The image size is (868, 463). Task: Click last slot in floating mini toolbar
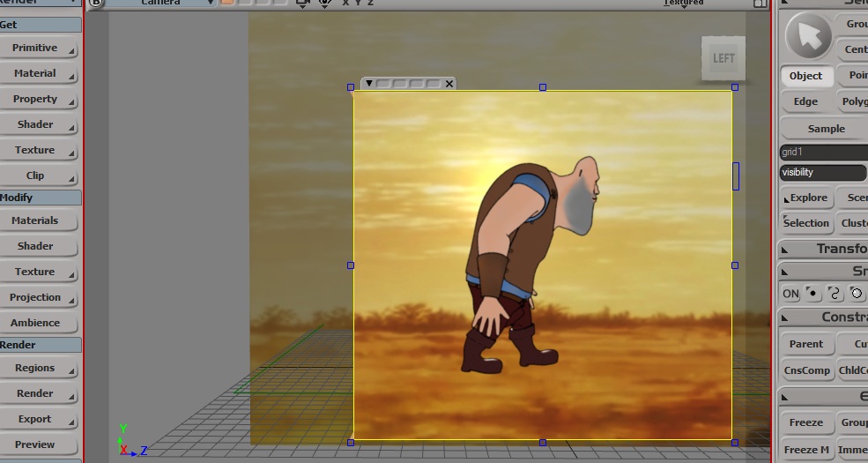pos(434,84)
